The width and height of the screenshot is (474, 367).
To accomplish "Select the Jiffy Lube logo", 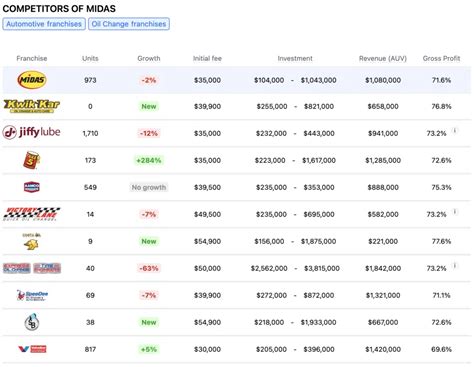I will tap(32, 132).
